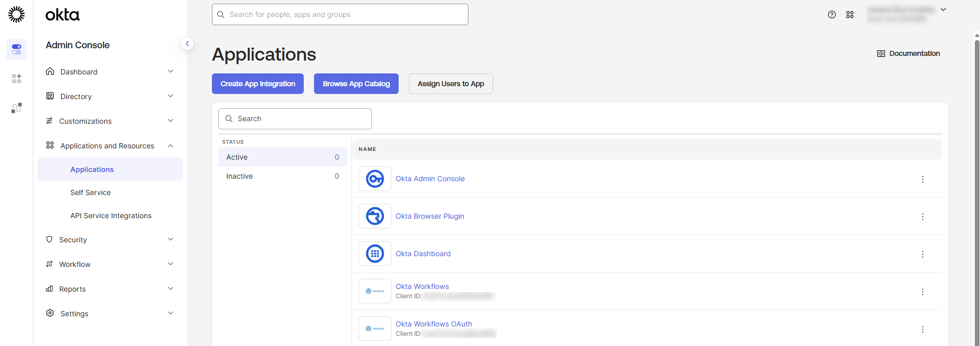Image resolution: width=980 pixels, height=346 pixels.
Task: Focus the applications list Search field
Action: pyautogui.click(x=295, y=119)
